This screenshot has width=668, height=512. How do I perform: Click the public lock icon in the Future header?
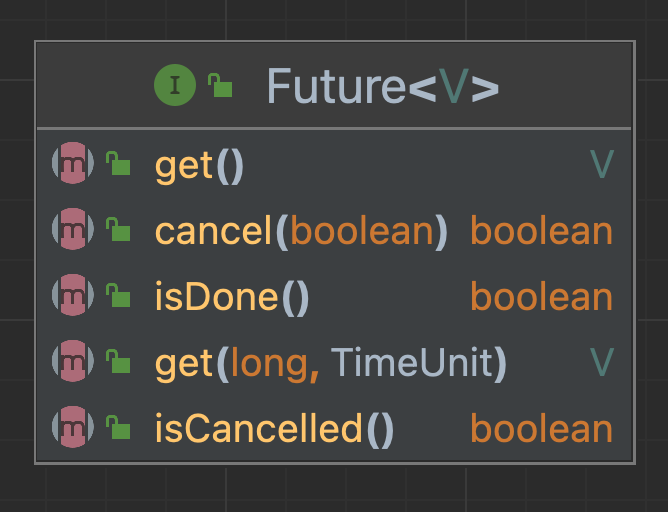(x=220, y=85)
